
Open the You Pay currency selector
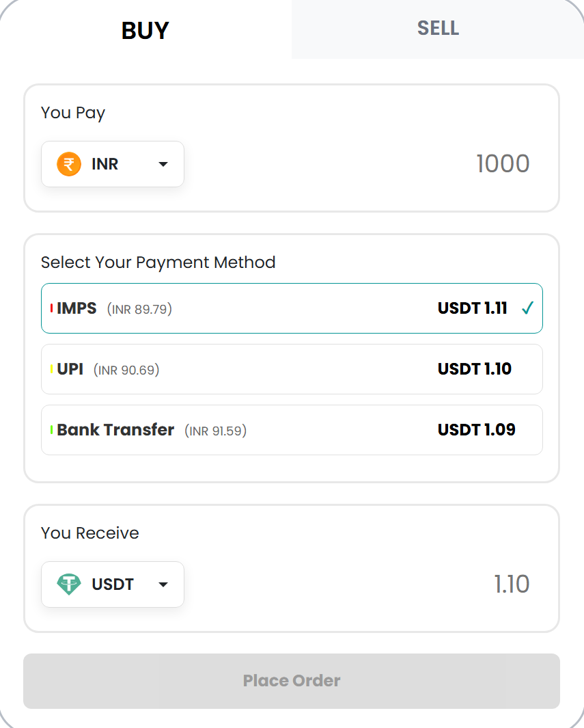pyautogui.click(x=113, y=164)
